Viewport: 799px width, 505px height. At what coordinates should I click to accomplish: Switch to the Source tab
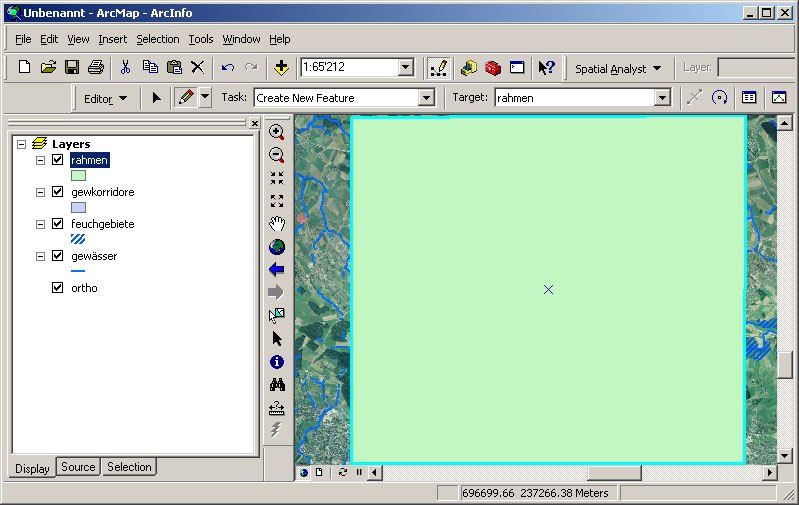point(78,467)
